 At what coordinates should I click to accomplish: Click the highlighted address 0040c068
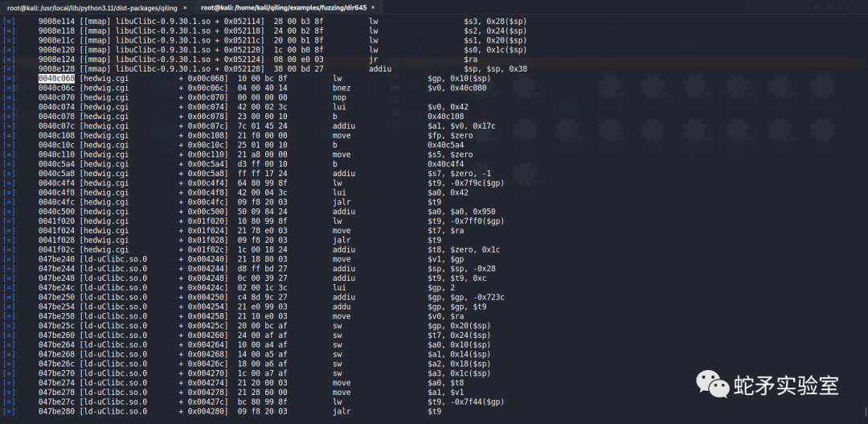point(56,78)
